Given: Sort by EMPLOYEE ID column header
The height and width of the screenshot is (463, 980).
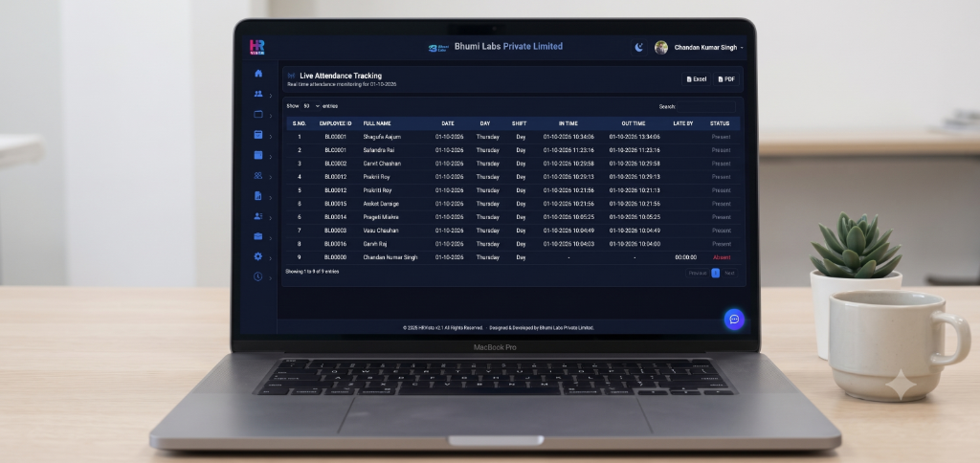Looking at the screenshot, I should point(336,123).
